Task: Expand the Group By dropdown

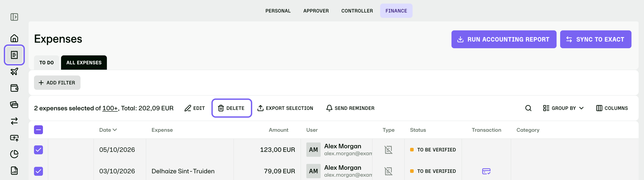Action: pos(563,108)
